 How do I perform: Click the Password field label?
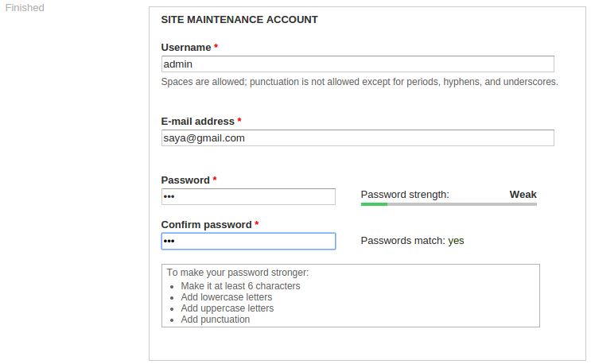[x=185, y=180]
